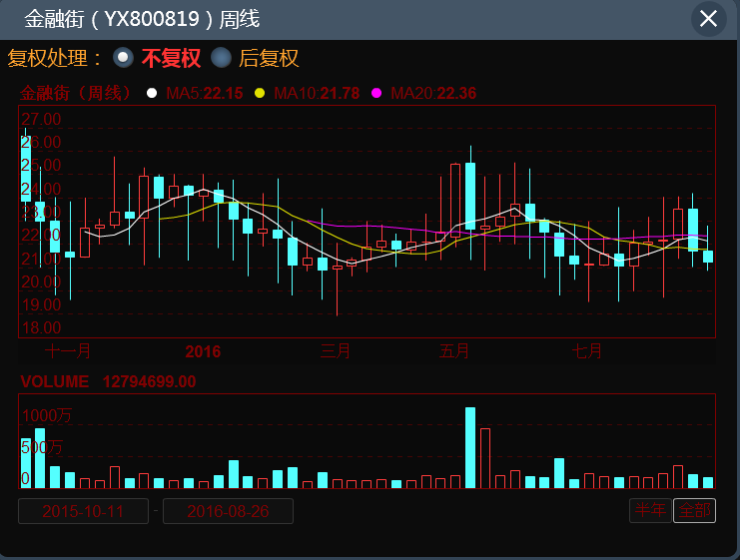Click the end date field 2016-08-26

(228, 511)
